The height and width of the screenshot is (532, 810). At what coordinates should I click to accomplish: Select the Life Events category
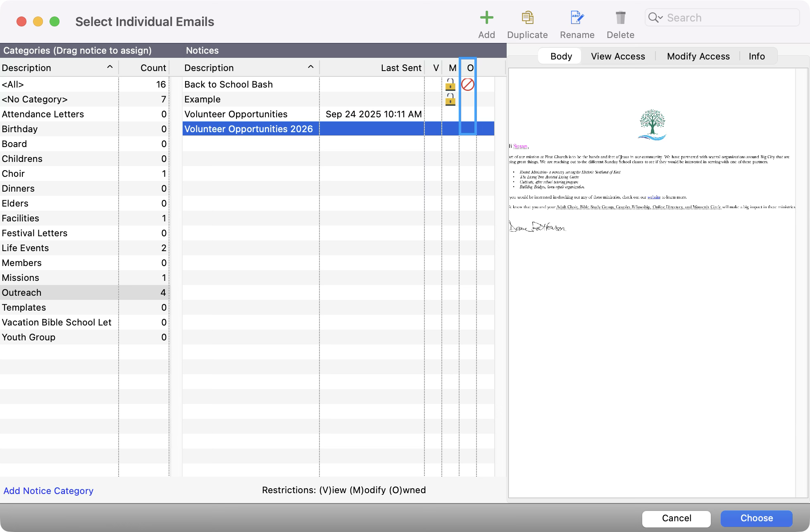tap(84, 248)
